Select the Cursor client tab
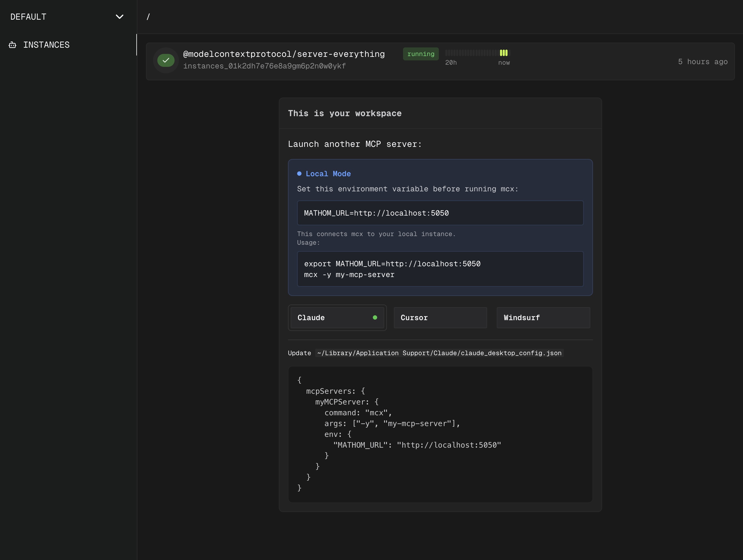 pos(440,318)
